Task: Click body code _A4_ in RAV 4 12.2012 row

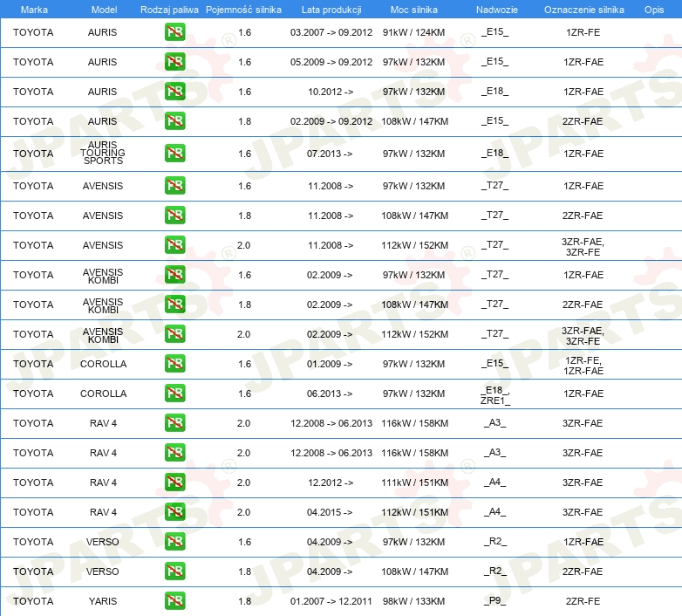Action: tap(495, 482)
